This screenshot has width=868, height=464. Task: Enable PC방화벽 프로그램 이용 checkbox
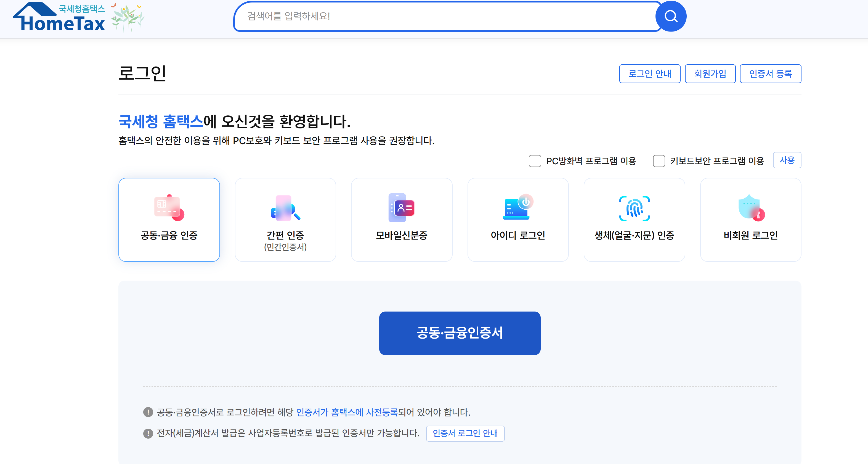click(x=535, y=161)
